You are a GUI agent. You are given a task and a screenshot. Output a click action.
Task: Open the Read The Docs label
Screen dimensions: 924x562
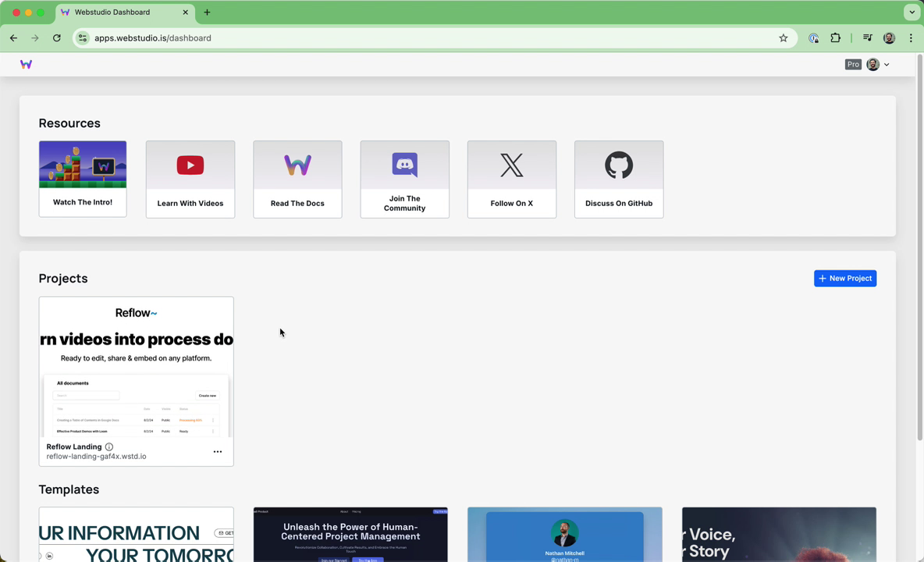pyautogui.click(x=297, y=203)
